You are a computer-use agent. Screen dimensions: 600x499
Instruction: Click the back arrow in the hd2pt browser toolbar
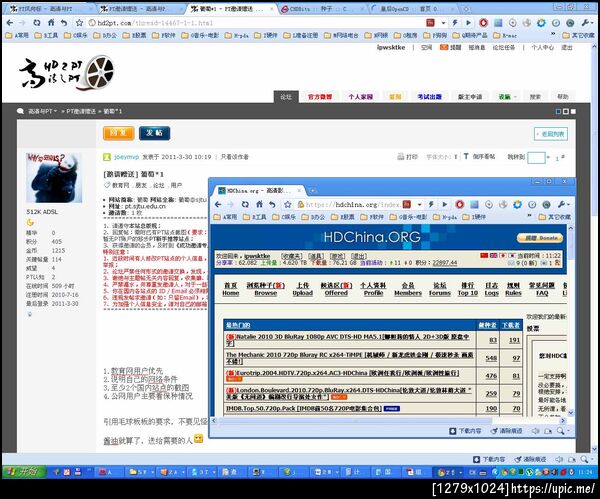coord(10,23)
